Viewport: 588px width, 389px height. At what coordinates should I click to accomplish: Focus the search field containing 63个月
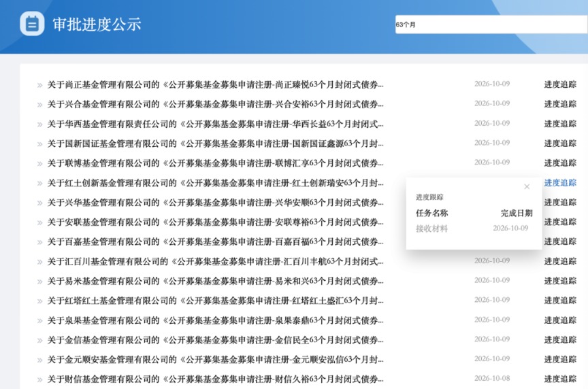(491, 24)
